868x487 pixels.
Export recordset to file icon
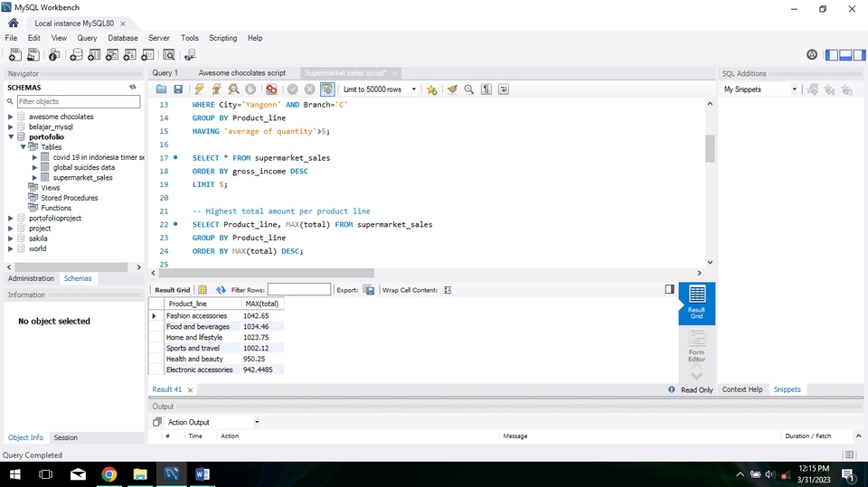tap(369, 290)
